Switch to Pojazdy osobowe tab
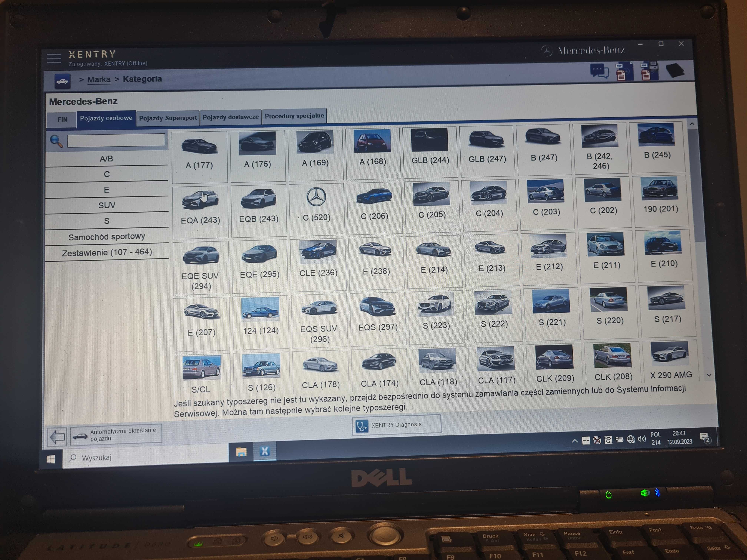 pos(106,119)
